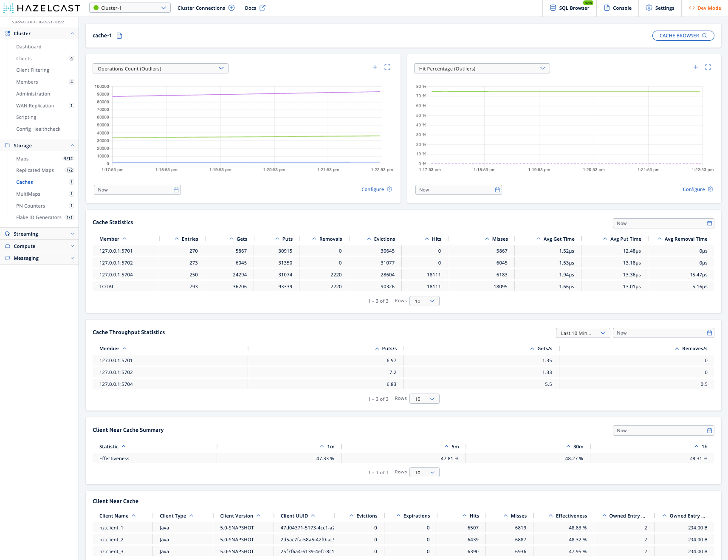Image resolution: width=728 pixels, height=560 pixels.
Task: Open the Last 10 Min time range selector
Action: click(x=582, y=333)
